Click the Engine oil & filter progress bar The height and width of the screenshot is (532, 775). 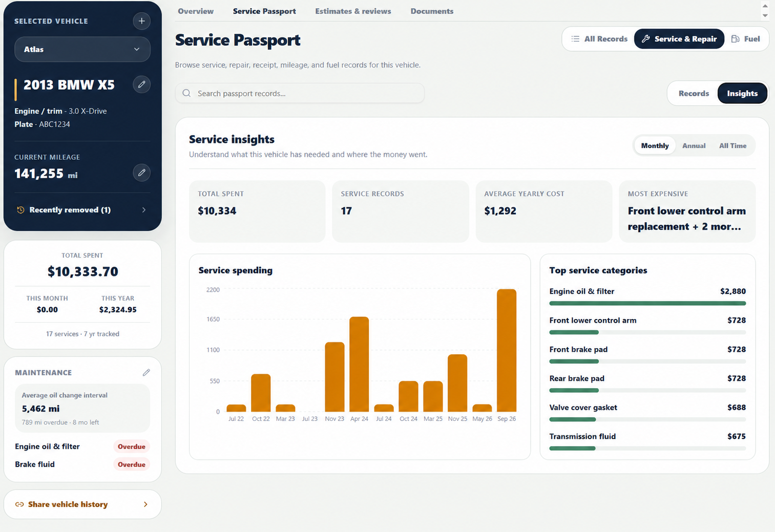click(x=647, y=304)
